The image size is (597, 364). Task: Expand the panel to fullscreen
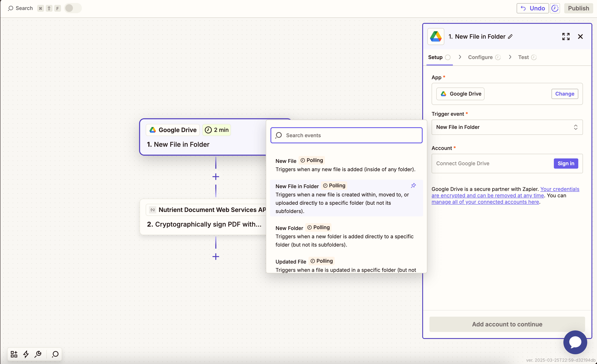566,36
